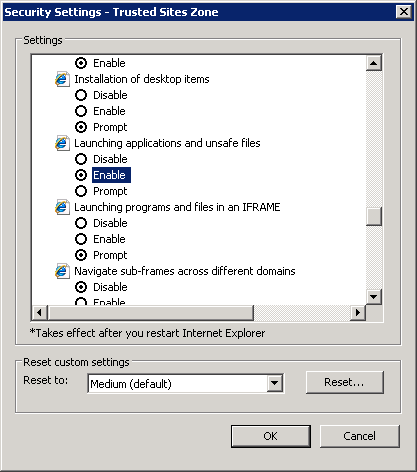Click the IE icon beside Launching programs in an IFRAME
The image size is (417, 472).
[x=62, y=207]
